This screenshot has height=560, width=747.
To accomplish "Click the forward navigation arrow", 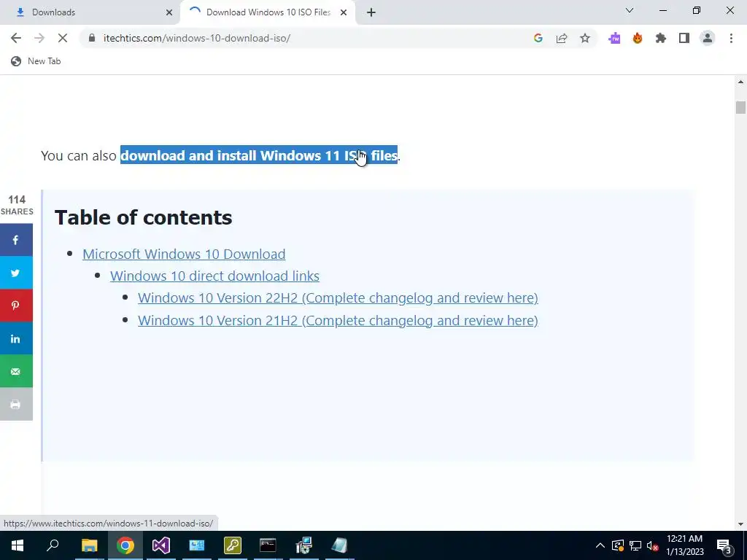I will coord(39,38).
